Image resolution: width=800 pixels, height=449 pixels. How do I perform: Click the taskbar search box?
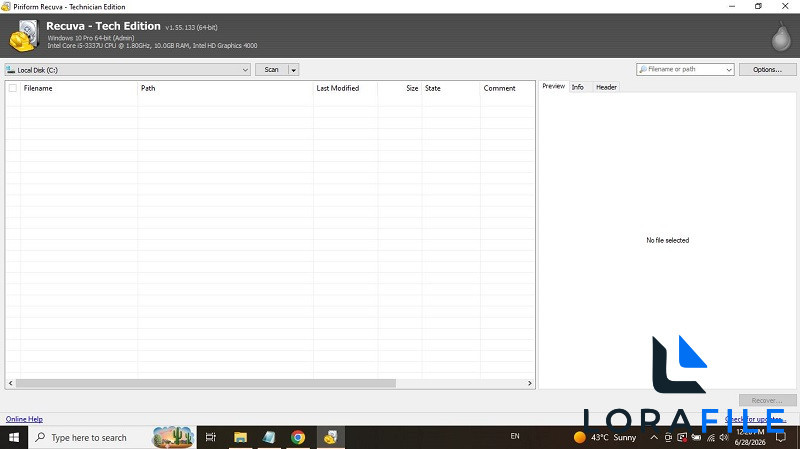tap(112, 437)
